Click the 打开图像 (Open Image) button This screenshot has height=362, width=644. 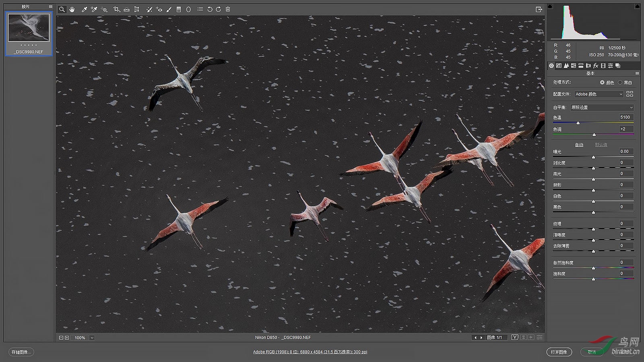[559, 352]
